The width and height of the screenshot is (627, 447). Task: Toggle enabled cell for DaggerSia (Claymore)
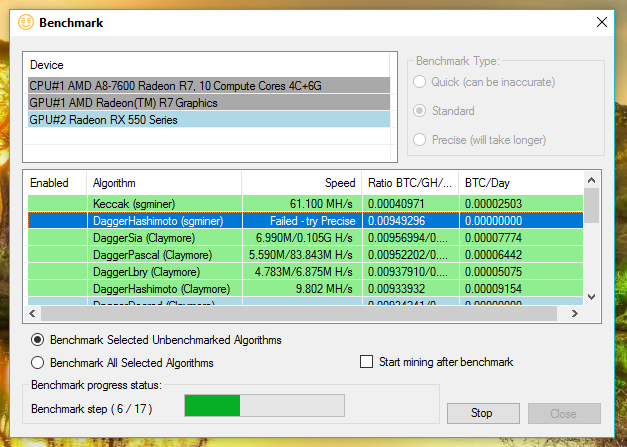(x=57, y=238)
